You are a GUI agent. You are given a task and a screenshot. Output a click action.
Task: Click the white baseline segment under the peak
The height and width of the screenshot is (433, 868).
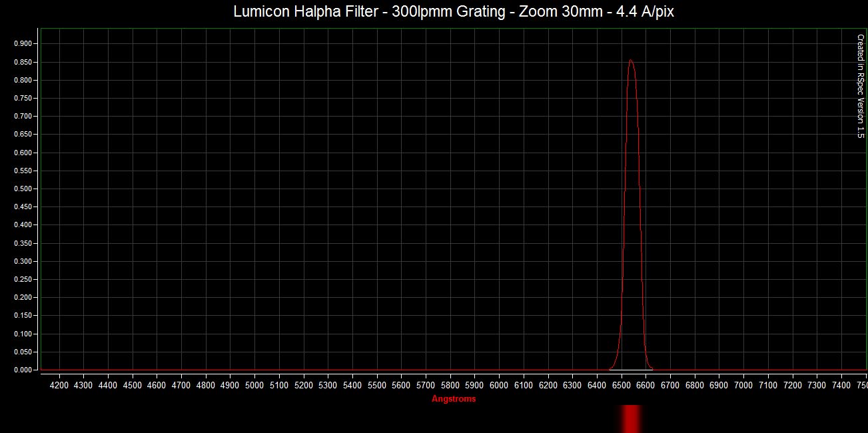tap(630, 370)
